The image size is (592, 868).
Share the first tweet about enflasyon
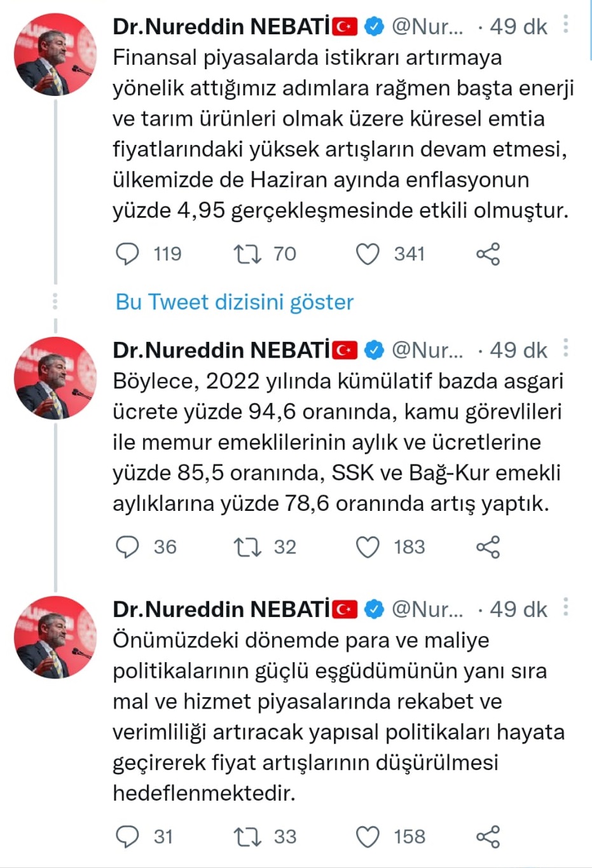488,254
